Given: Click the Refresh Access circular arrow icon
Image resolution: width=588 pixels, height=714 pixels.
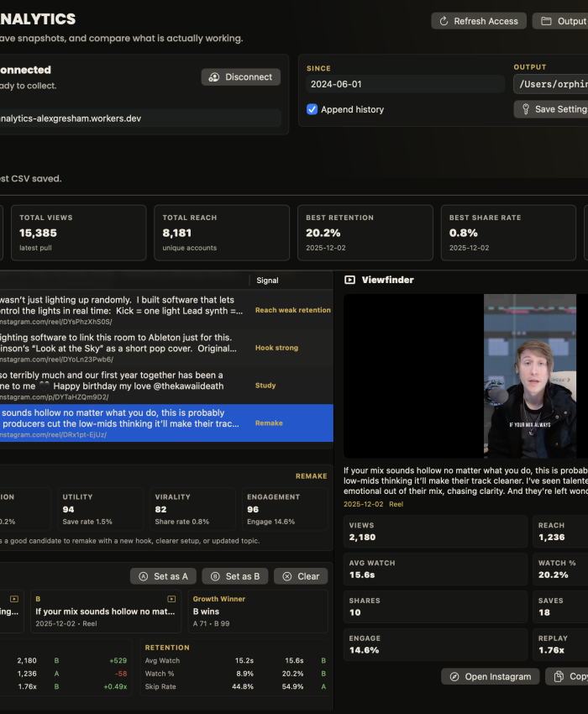Looking at the screenshot, I should click(x=444, y=21).
